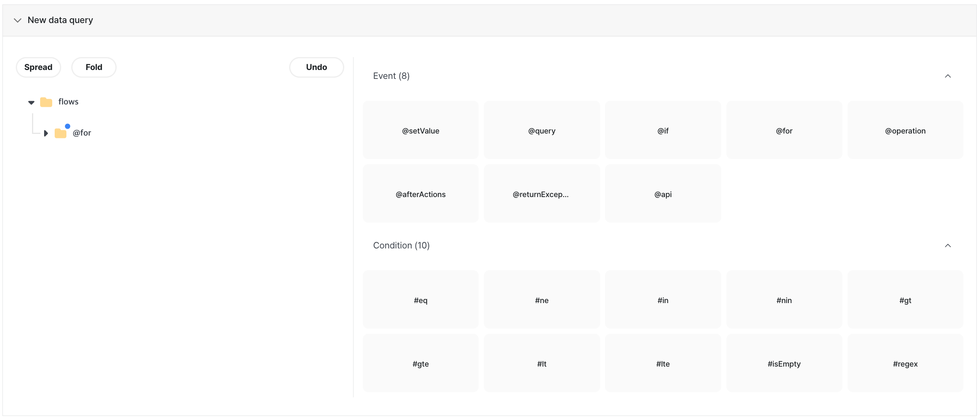The image size is (980, 420).
Task: Select the @afterActions event card
Action: tap(421, 194)
